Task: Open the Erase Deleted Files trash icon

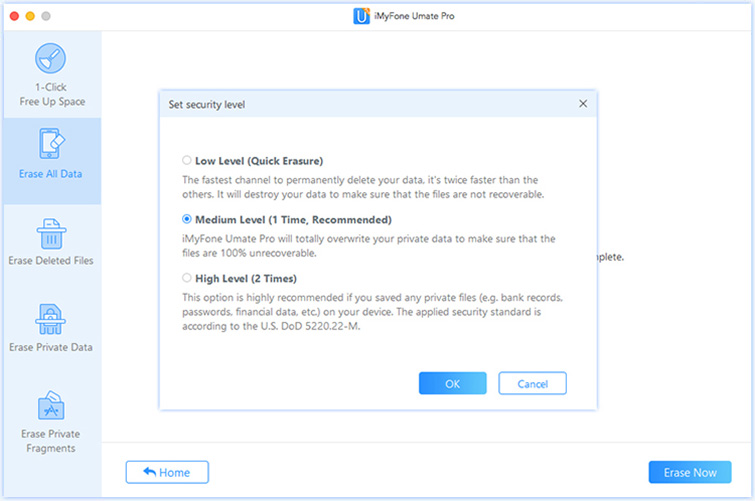Action: click(51, 234)
